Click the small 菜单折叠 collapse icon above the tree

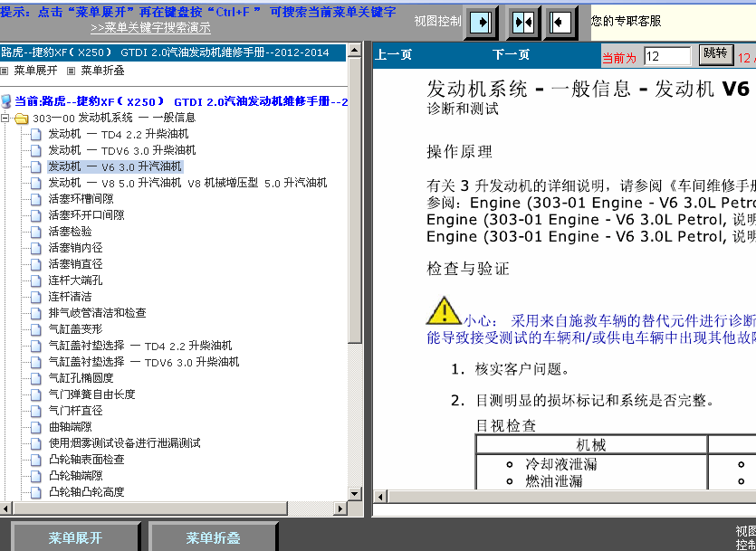[x=71, y=71]
